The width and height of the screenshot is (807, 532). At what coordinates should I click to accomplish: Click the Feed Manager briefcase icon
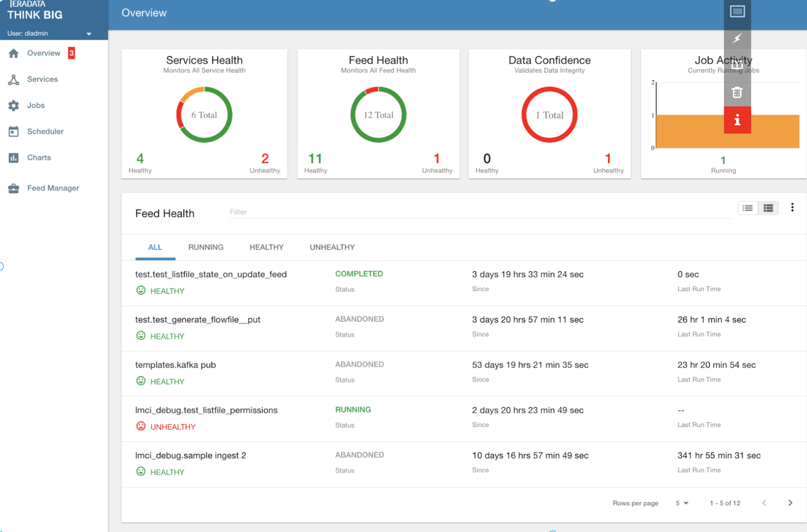14,188
